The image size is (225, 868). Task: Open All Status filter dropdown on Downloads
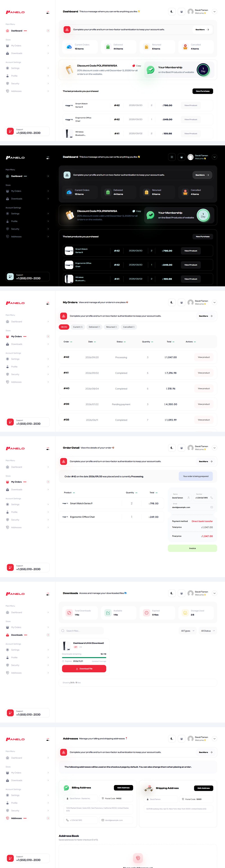pos(208,631)
